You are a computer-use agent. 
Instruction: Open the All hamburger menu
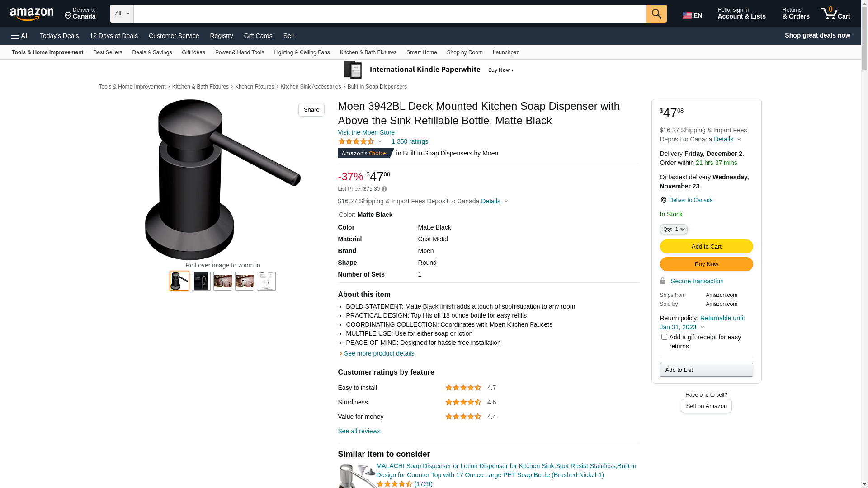[x=20, y=36]
